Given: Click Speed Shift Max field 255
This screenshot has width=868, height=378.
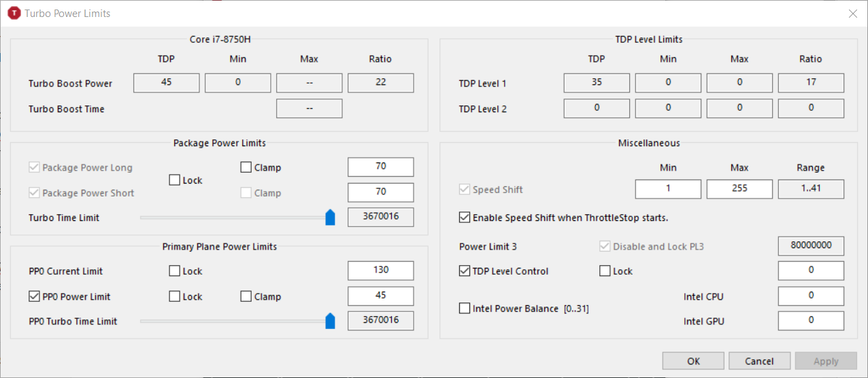Looking at the screenshot, I should pos(739,189).
